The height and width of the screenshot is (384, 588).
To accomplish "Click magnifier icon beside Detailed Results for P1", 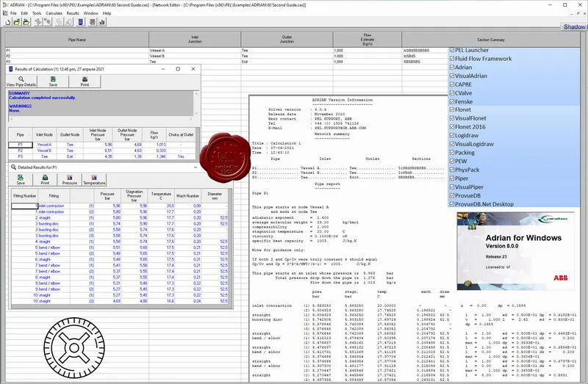I will [13, 167].
